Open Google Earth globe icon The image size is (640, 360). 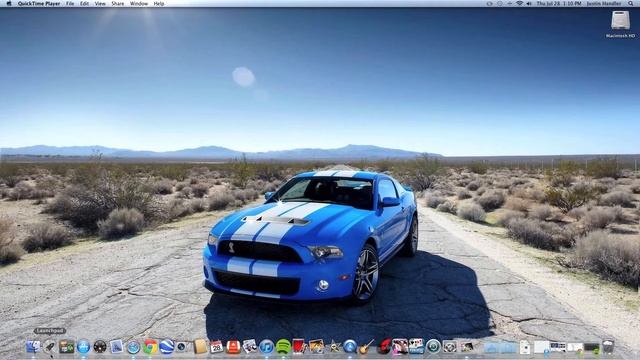point(167,347)
